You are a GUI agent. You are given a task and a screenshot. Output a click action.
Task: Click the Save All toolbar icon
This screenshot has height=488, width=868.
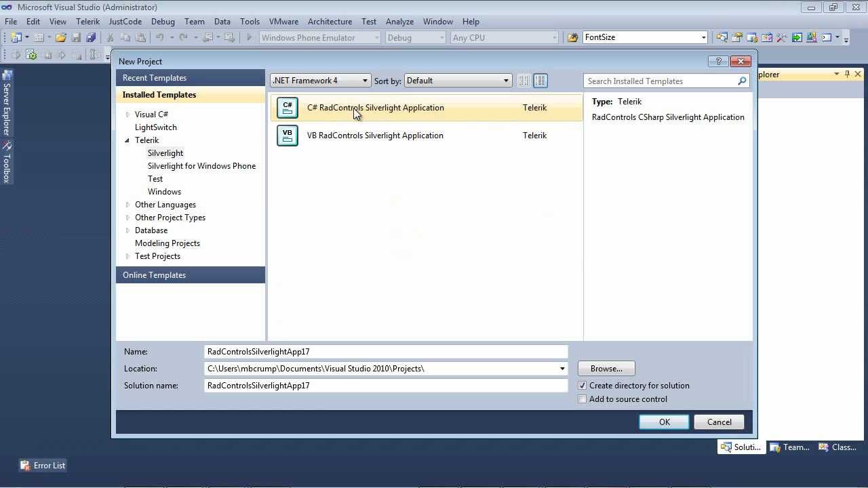[91, 37]
